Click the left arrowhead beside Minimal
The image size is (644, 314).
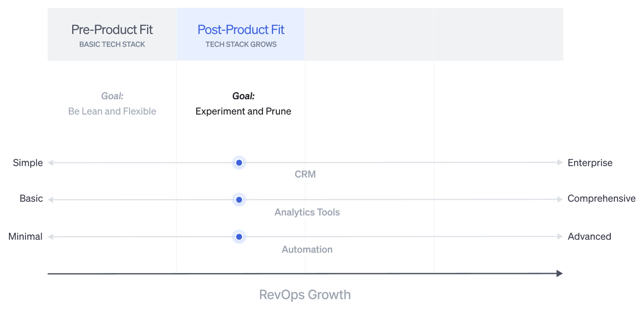coord(51,237)
